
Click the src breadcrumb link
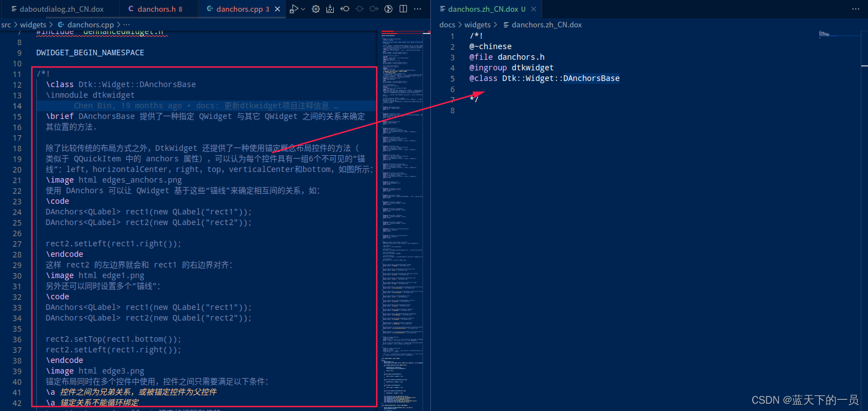click(6, 25)
